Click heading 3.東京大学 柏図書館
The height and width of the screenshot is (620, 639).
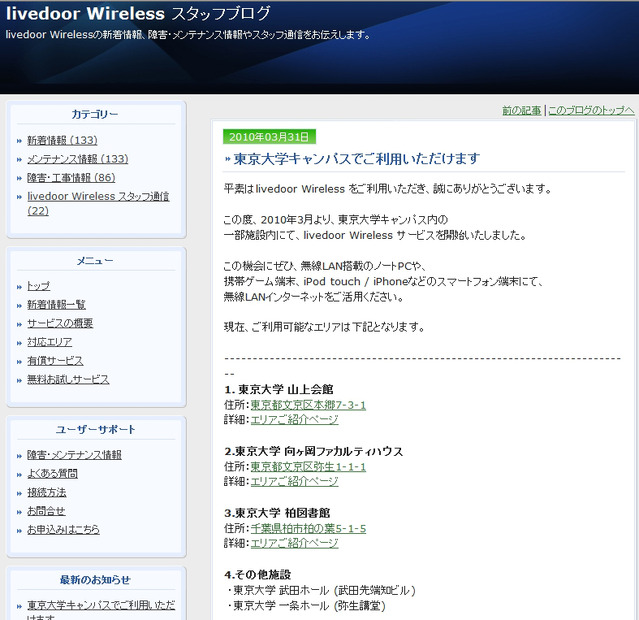pos(277,513)
